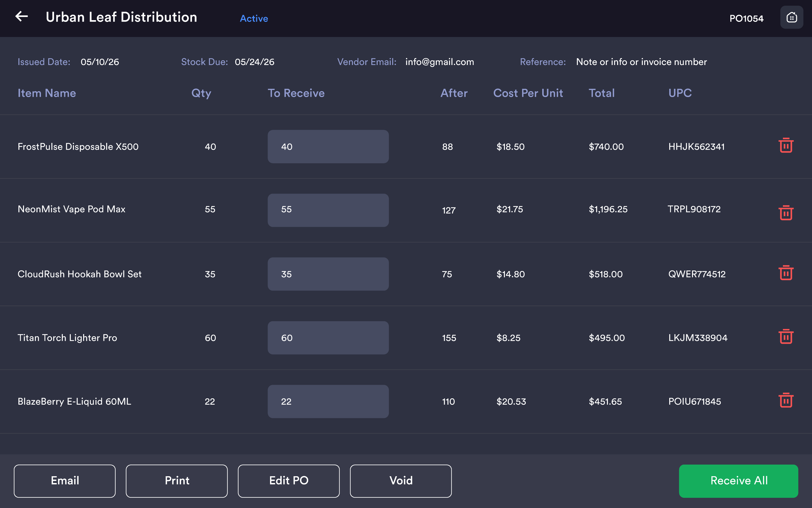Click issued date 05/10/26

[100, 62]
